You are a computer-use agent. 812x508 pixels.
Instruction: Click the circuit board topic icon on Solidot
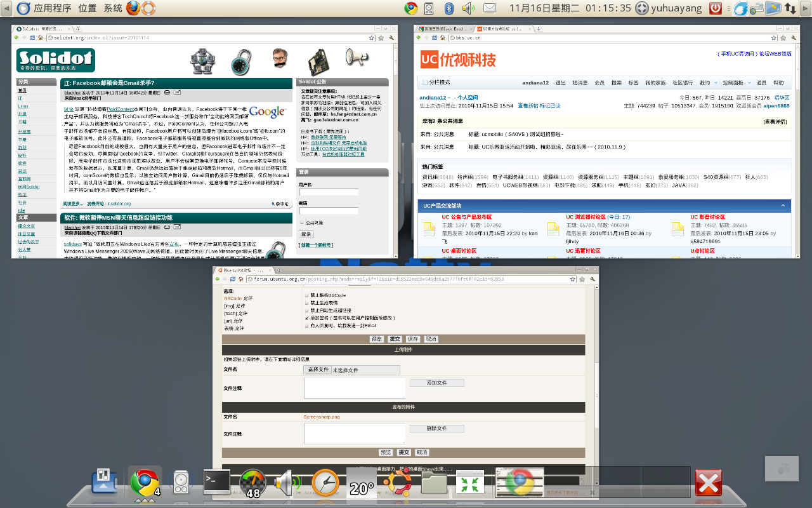click(318, 61)
